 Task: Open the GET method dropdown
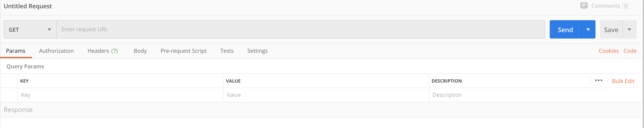click(30, 30)
